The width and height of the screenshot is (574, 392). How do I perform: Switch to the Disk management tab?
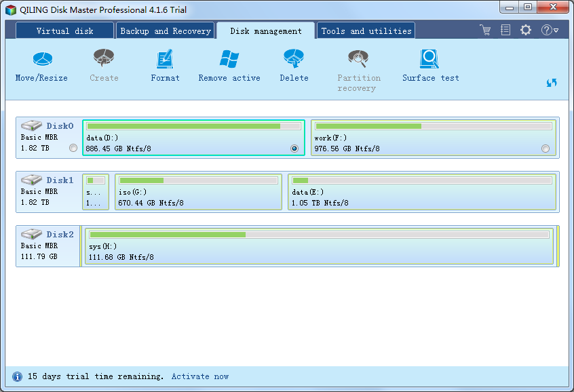266,31
